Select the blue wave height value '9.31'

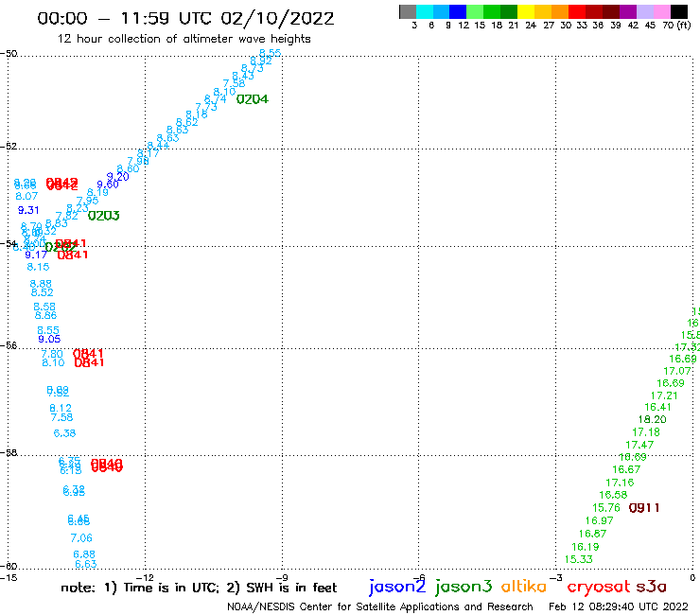[28, 210]
